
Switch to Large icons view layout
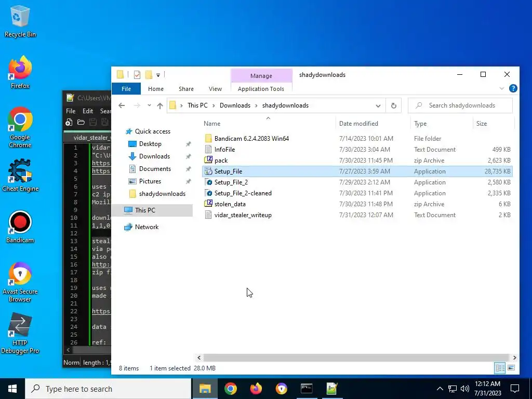tap(511, 368)
